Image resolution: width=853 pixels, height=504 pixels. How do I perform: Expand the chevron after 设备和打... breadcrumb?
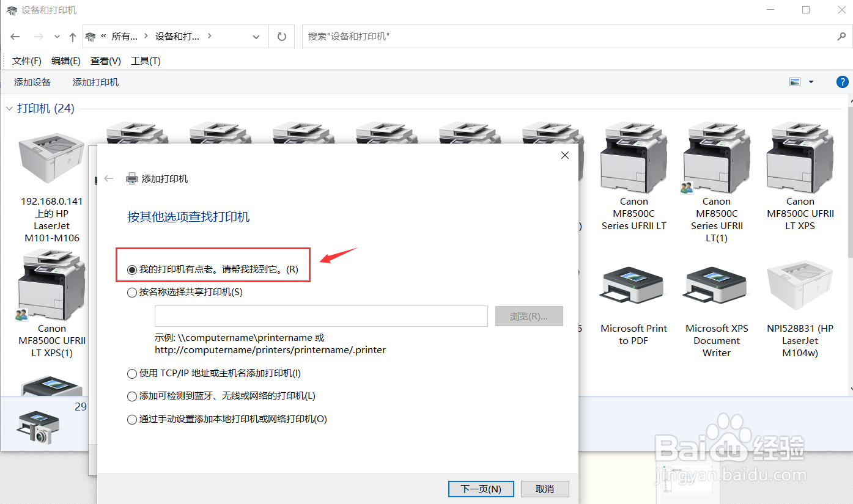(x=210, y=37)
